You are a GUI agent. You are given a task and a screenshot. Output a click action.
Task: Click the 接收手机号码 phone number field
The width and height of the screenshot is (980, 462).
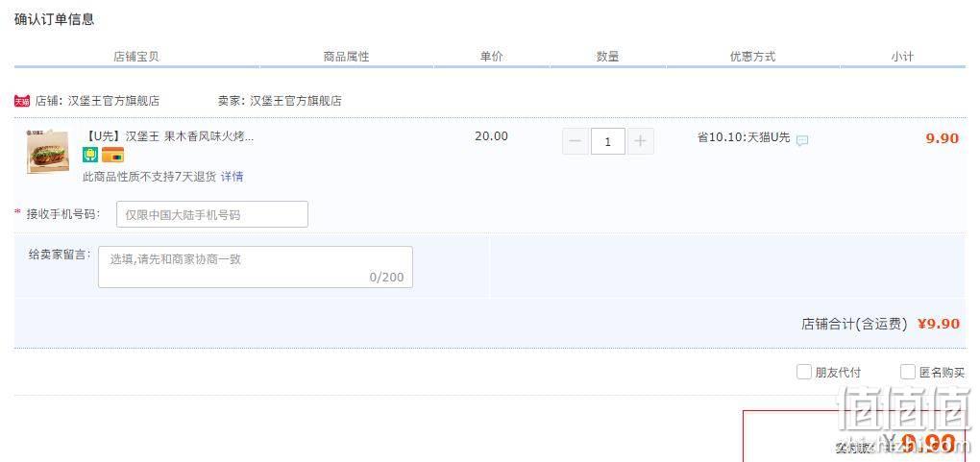[212, 214]
